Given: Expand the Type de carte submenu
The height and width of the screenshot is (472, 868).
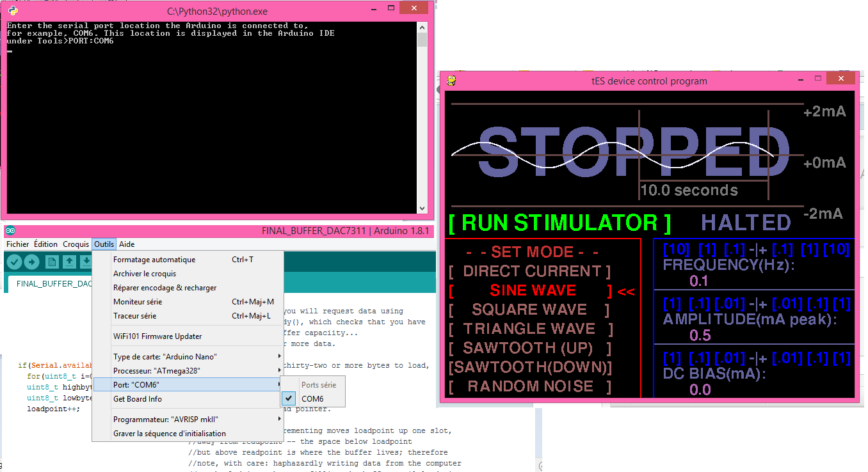Looking at the screenshot, I should pos(188,356).
